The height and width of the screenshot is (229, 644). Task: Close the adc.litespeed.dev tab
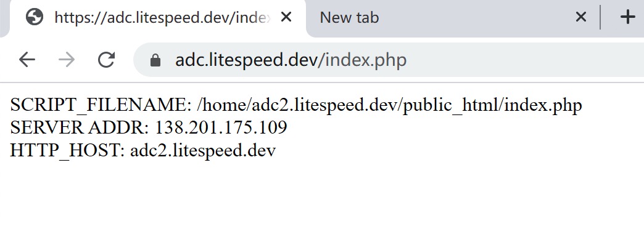286,17
